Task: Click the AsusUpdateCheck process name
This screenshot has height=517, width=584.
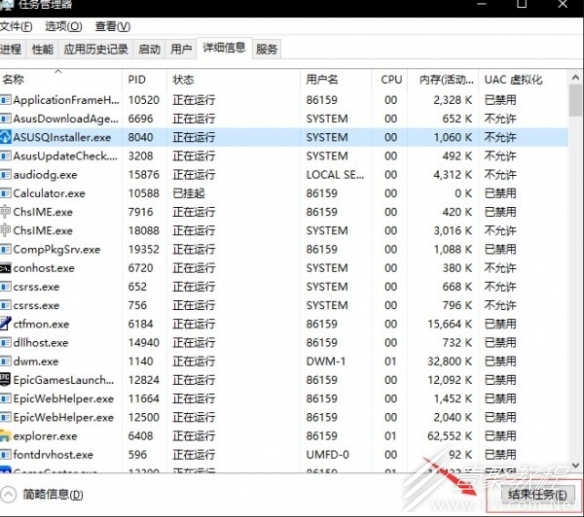Action: [65, 156]
